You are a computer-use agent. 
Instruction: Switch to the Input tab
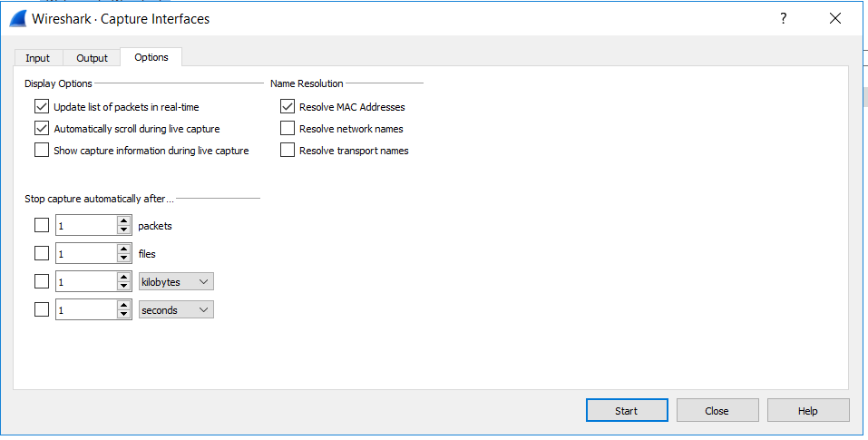38,58
